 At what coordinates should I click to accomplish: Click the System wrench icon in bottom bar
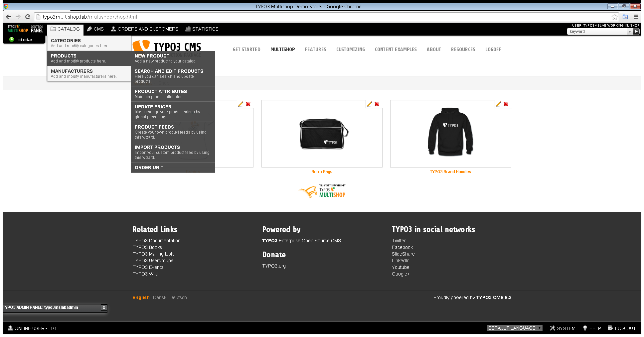coord(553,328)
